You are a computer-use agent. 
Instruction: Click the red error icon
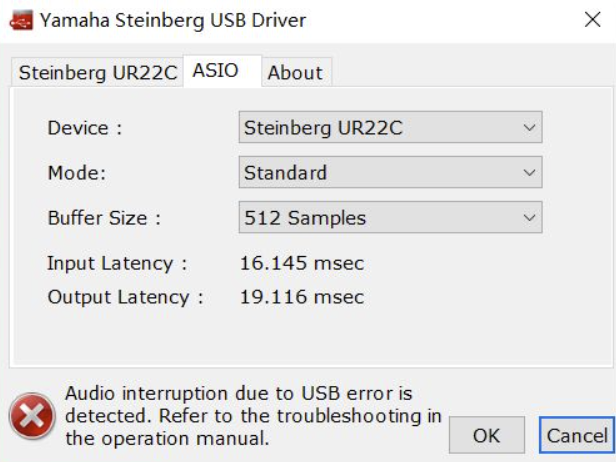[32, 414]
